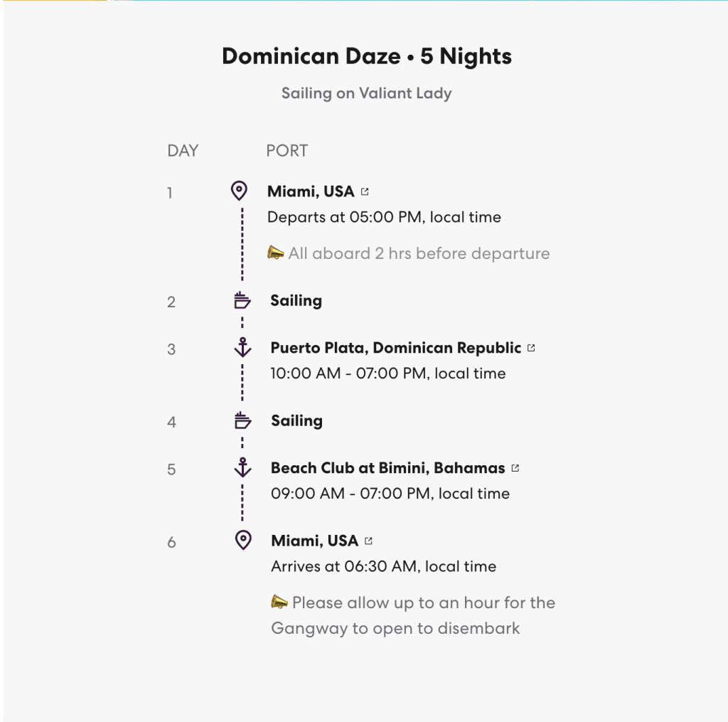The height and width of the screenshot is (722, 728).
Task: Click the ship icon for Day 2 Sailing
Action: coord(242,301)
